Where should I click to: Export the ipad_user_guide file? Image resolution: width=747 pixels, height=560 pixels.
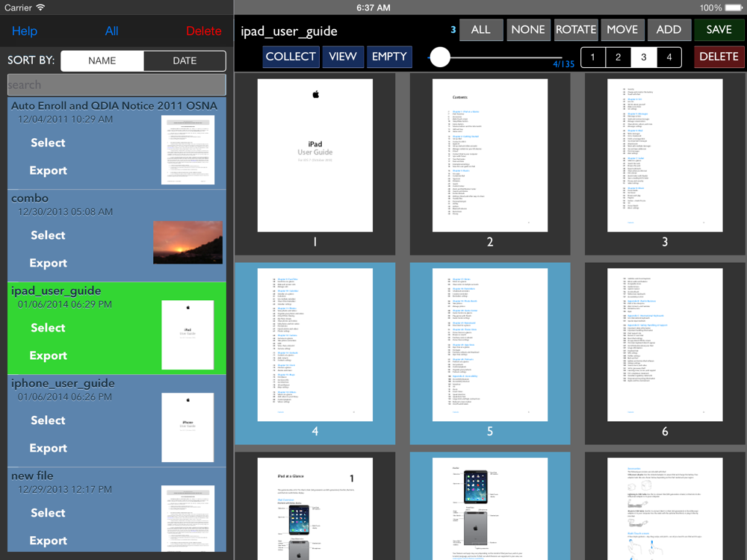48,355
